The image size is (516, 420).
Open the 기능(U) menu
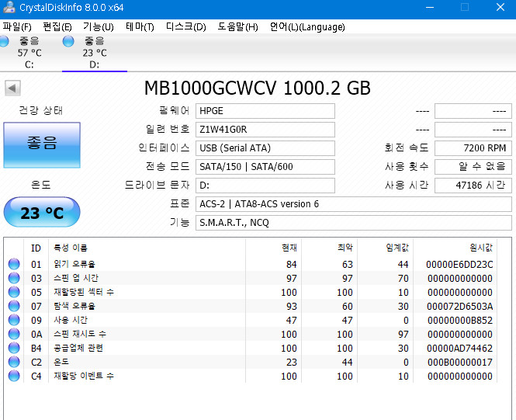coord(98,27)
